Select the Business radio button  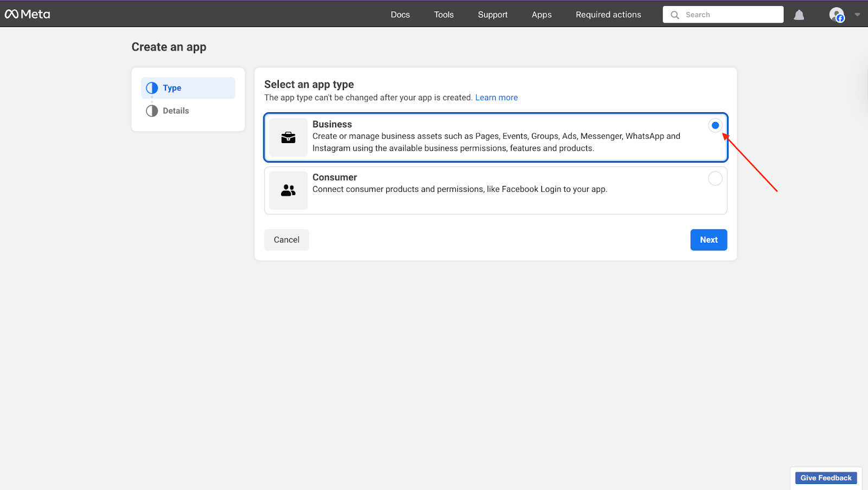click(x=715, y=125)
